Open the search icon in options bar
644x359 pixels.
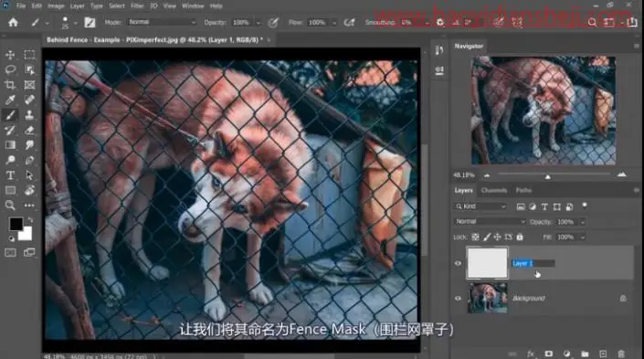[592, 22]
